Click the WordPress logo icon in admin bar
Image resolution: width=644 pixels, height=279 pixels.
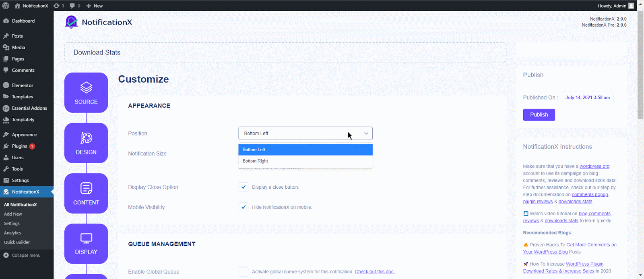6,6
